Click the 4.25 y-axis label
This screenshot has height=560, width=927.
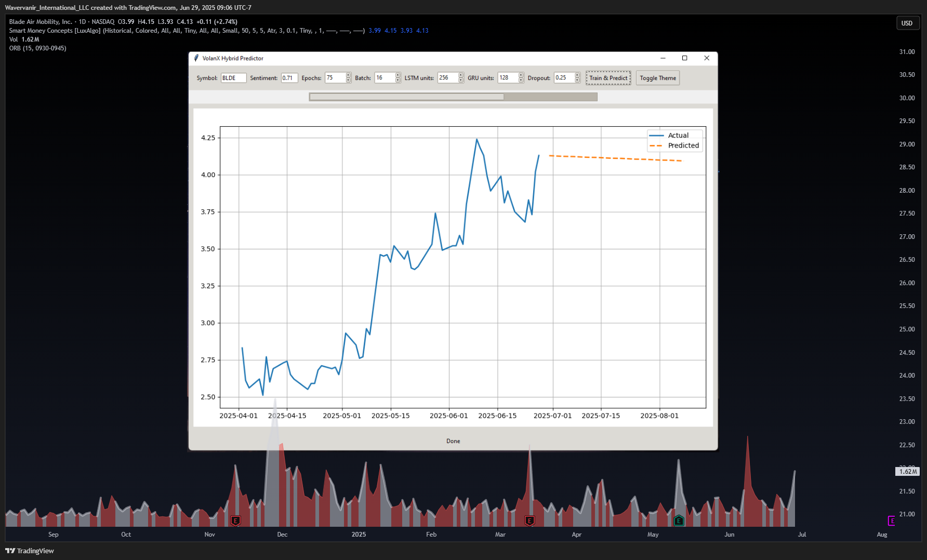[x=208, y=138]
